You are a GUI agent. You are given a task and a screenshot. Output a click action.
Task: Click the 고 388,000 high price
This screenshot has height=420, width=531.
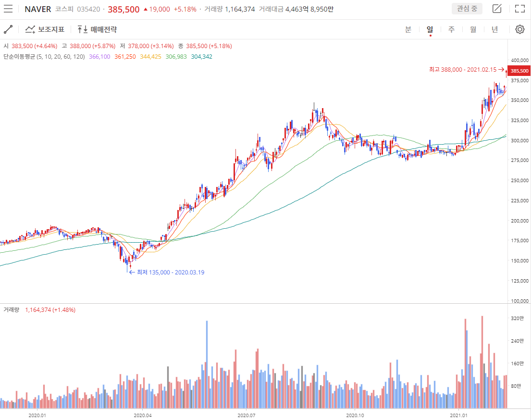[x=88, y=46]
